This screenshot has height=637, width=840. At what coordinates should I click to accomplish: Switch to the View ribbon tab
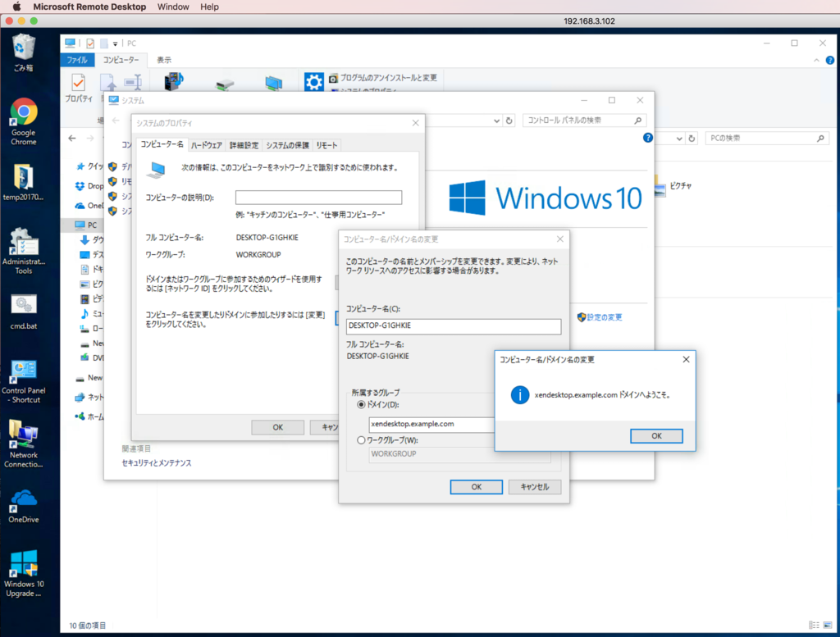click(164, 60)
